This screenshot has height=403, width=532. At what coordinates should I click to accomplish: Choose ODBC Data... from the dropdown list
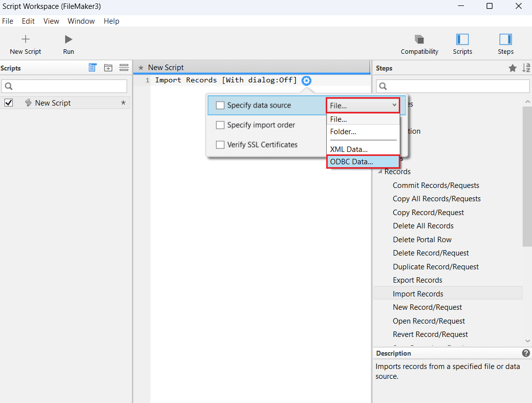point(363,161)
